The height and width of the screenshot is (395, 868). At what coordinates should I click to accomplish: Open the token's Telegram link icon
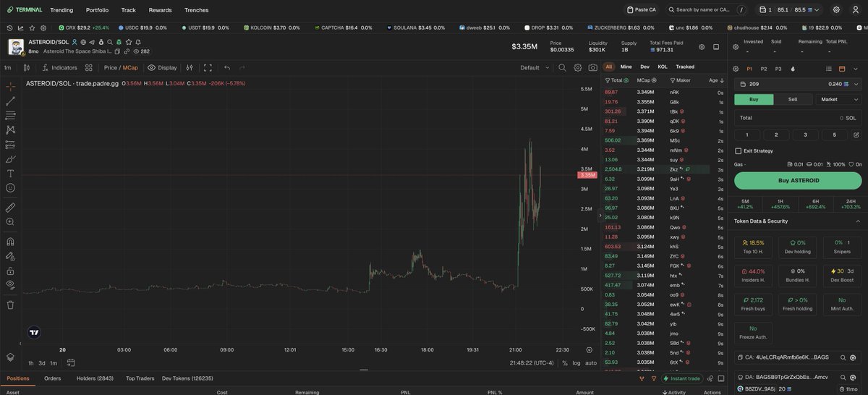92,42
